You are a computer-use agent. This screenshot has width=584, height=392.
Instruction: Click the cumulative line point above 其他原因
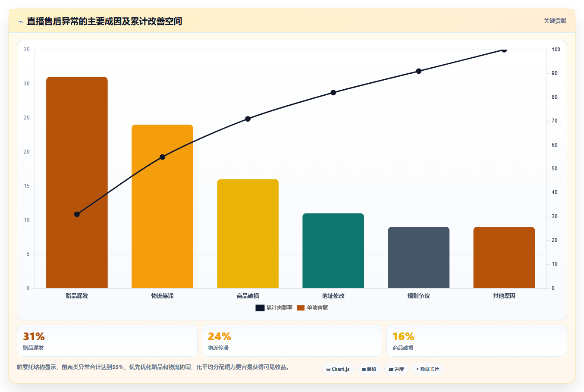504,50
